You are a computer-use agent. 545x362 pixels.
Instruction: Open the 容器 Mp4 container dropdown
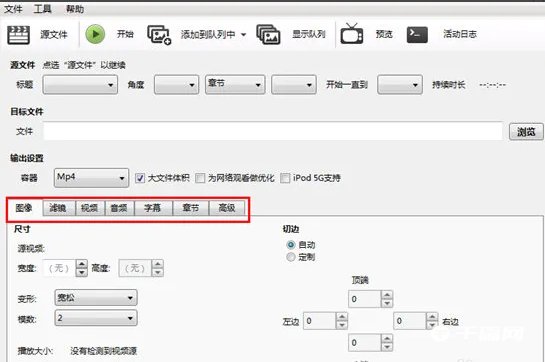[91, 178]
